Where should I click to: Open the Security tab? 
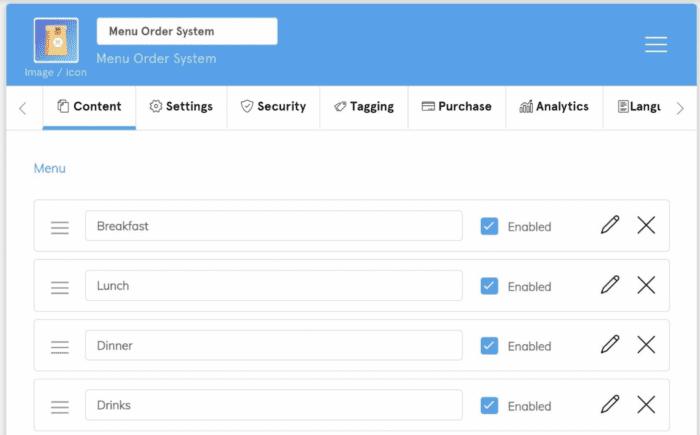click(x=273, y=106)
